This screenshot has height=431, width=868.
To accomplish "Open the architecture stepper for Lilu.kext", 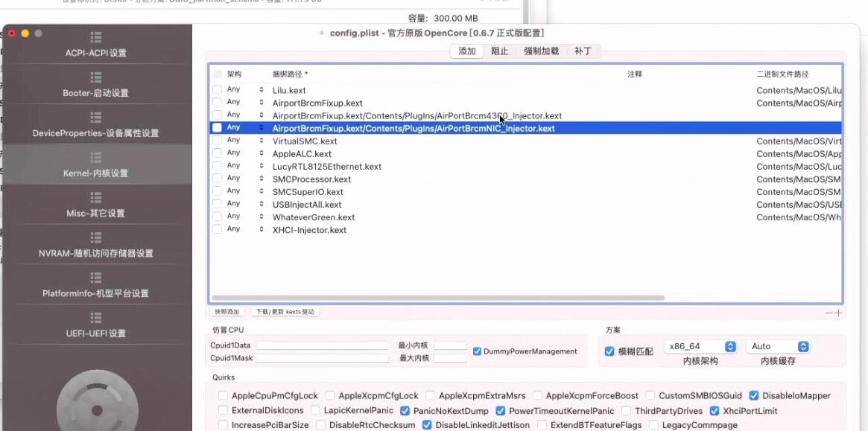I will tap(260, 90).
